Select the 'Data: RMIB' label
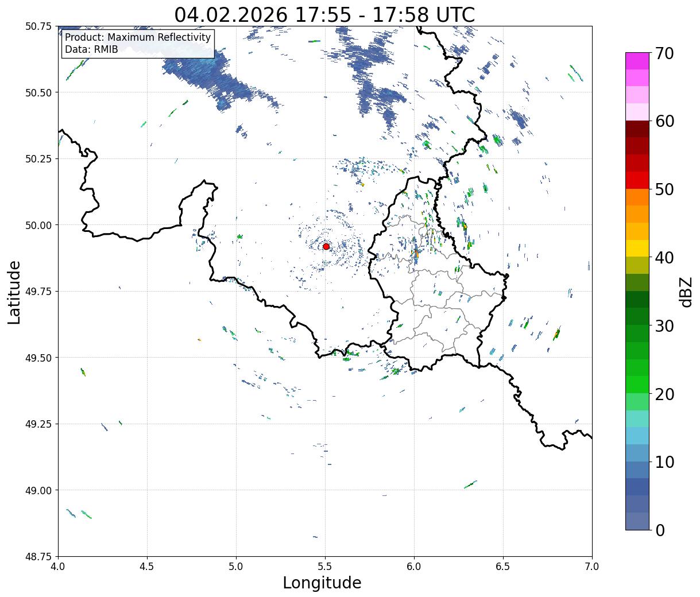The height and width of the screenshot is (597, 700). (91, 49)
